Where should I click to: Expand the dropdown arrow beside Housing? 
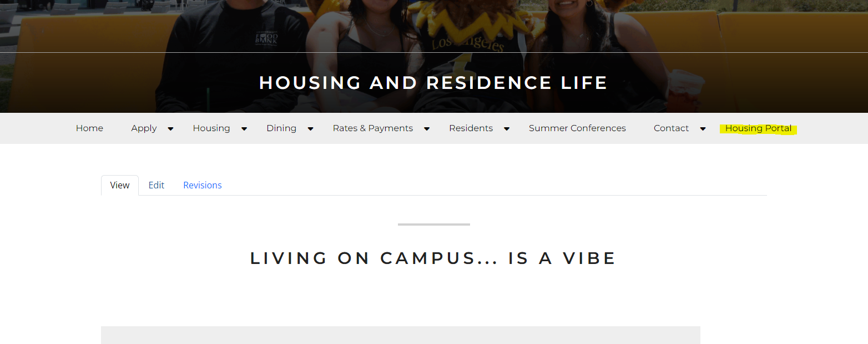[x=244, y=129]
